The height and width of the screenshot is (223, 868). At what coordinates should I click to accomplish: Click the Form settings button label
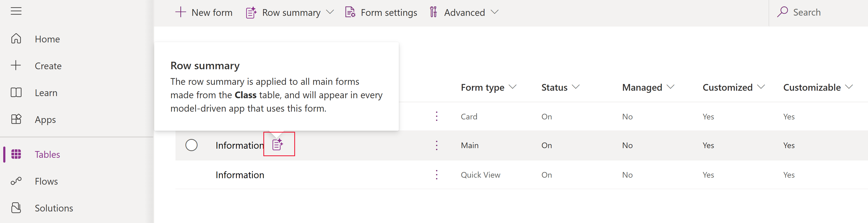[x=389, y=12]
